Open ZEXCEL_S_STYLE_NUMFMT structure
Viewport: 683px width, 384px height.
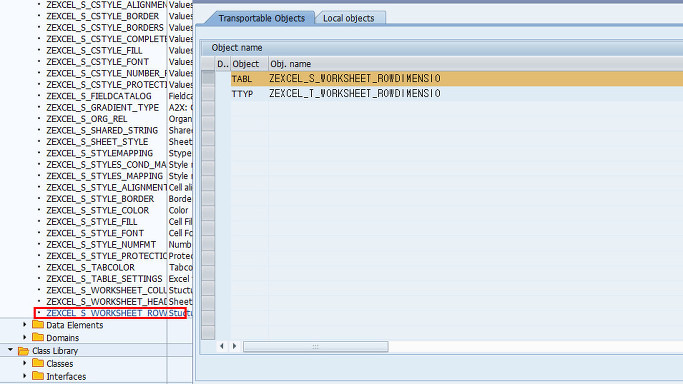pyautogui.click(x=101, y=245)
